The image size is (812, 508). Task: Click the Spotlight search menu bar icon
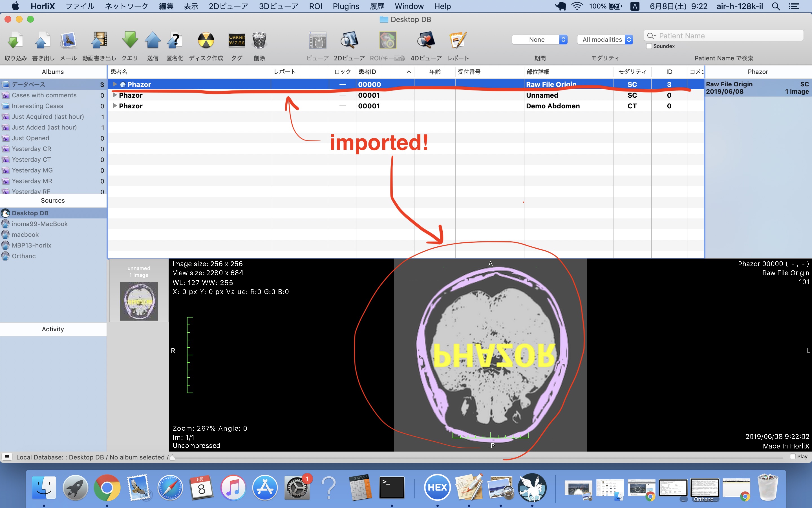pyautogui.click(x=776, y=6)
